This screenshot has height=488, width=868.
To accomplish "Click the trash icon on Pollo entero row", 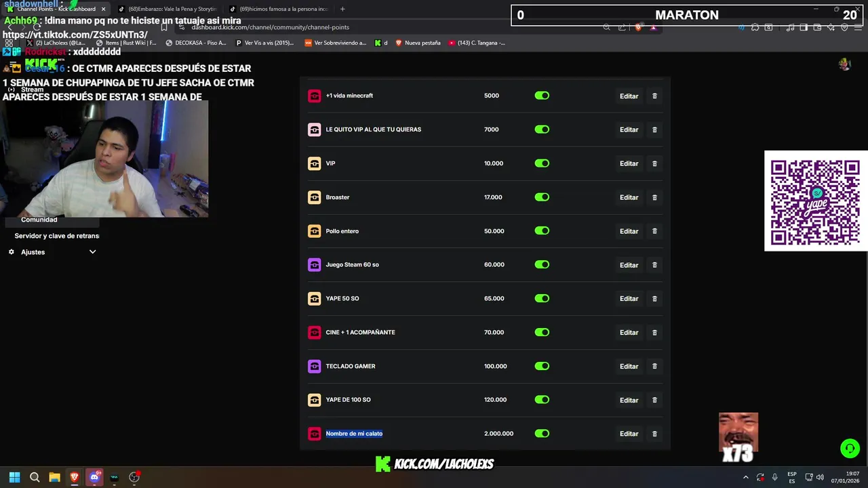I will (654, 231).
